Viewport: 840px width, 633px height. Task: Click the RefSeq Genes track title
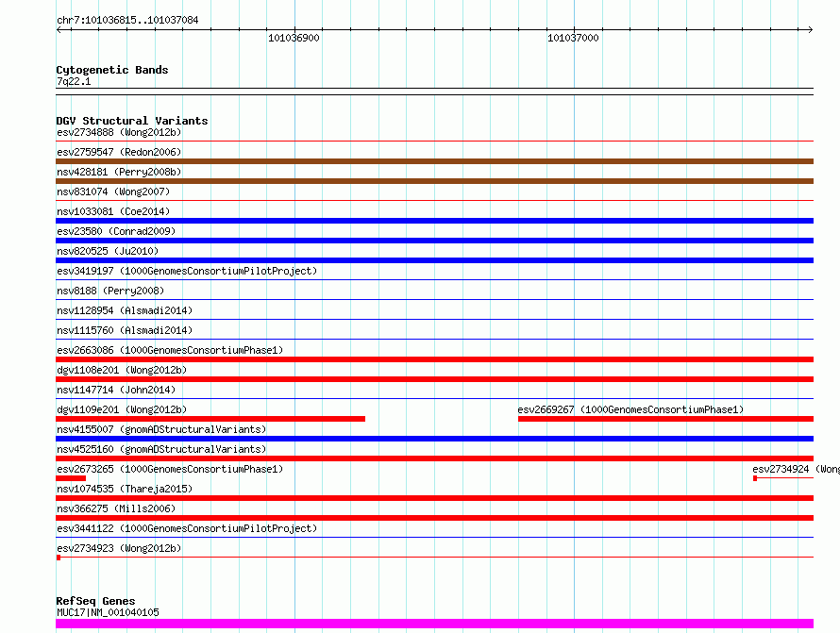(x=95, y=601)
